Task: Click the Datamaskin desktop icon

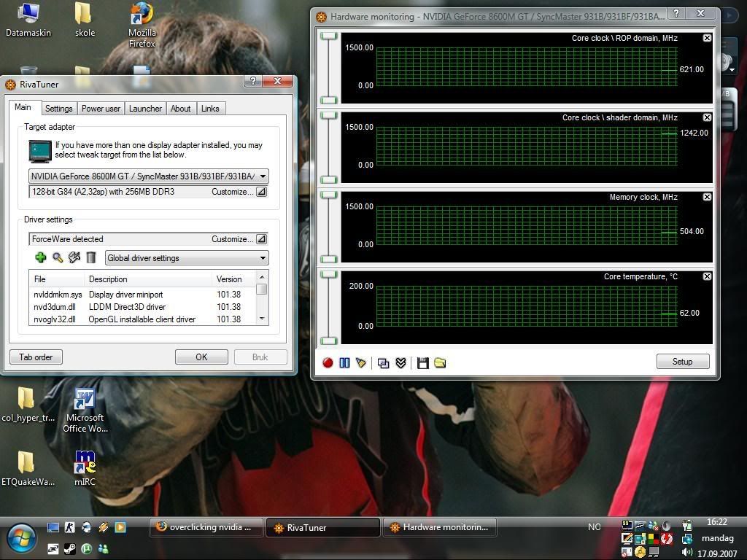Action: point(28,20)
